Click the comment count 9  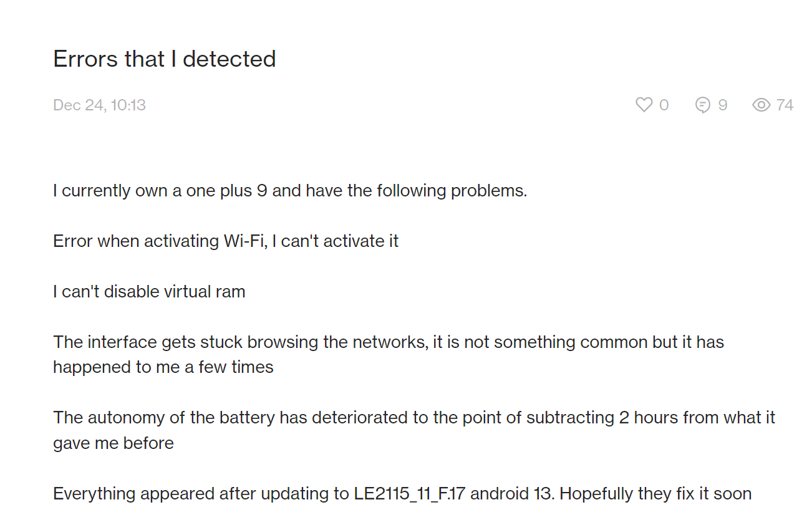click(x=722, y=105)
